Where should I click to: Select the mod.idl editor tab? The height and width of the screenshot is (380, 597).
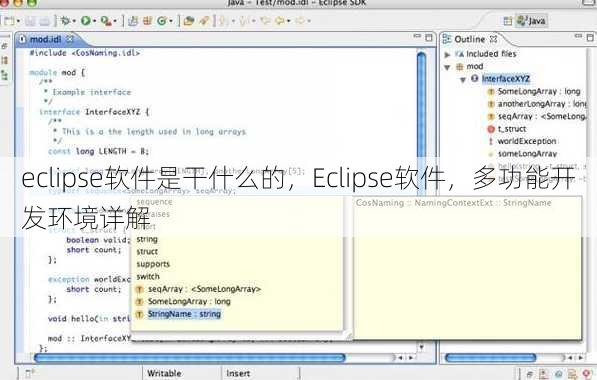click(x=45, y=39)
